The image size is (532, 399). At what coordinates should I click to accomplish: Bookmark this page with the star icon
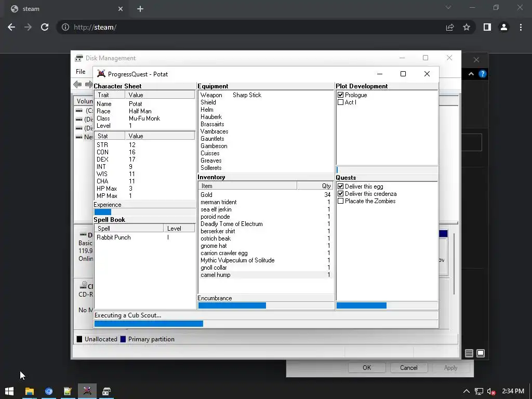click(x=467, y=27)
